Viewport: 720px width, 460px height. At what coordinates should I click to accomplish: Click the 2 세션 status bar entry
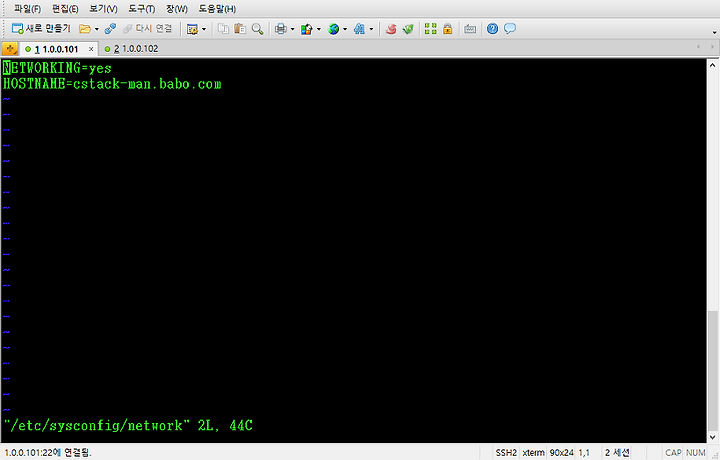[617, 453]
